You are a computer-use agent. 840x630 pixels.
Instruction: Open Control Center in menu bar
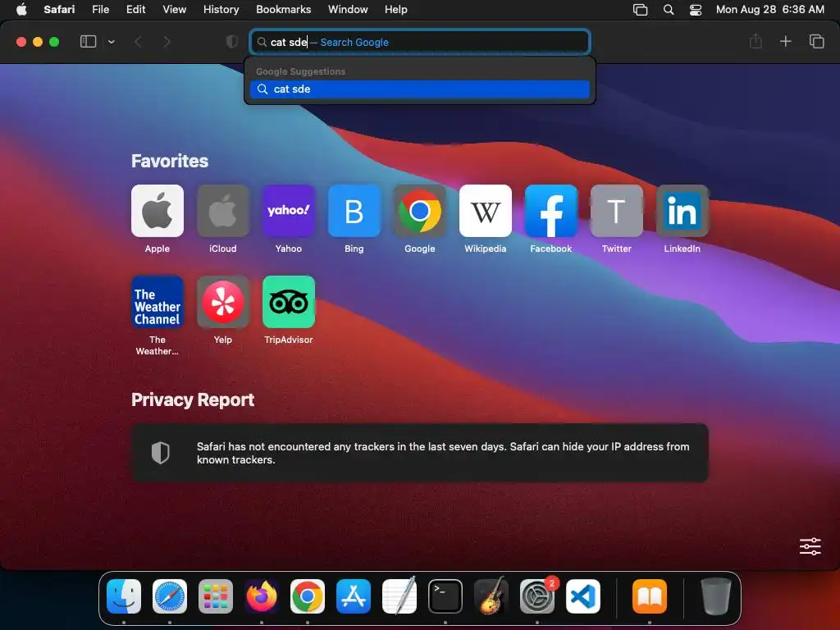coord(696,10)
